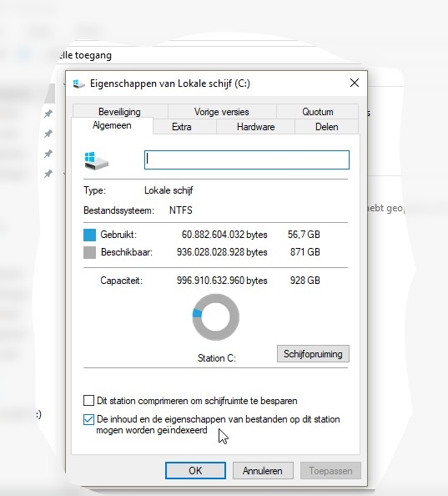Open the Delen tab
The height and width of the screenshot is (496, 448).
point(327,127)
